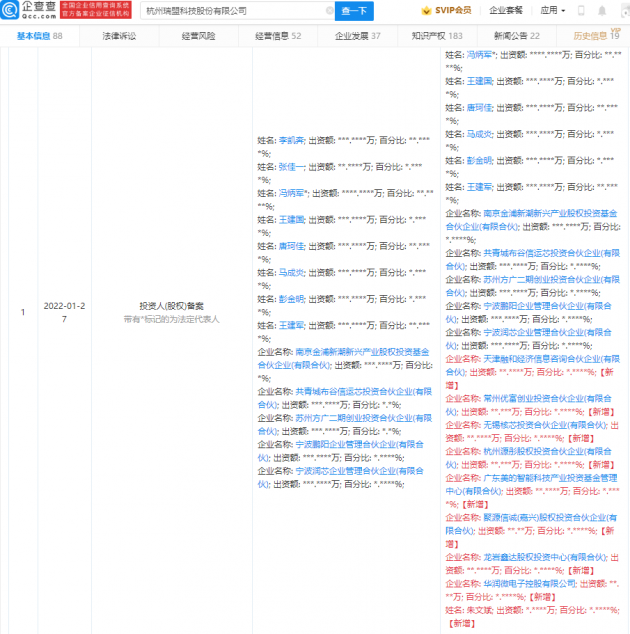Clear the search box with X icon
The image size is (630, 634).
(330, 11)
